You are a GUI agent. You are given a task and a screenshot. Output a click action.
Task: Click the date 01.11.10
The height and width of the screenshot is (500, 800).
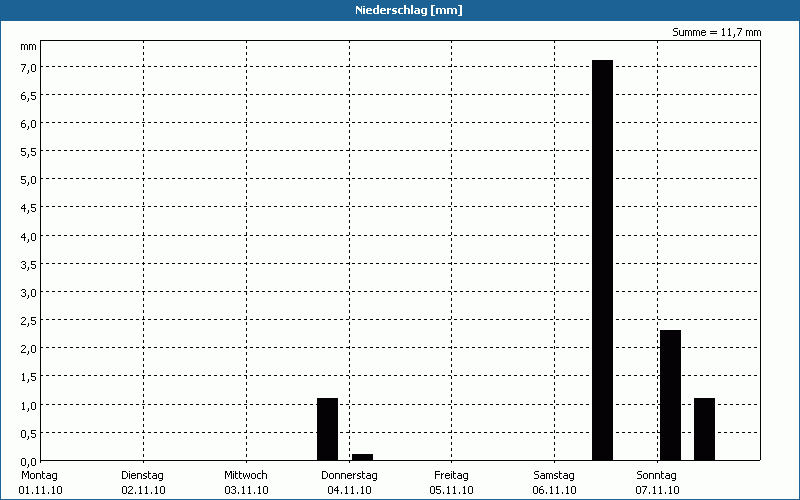[x=40, y=490]
